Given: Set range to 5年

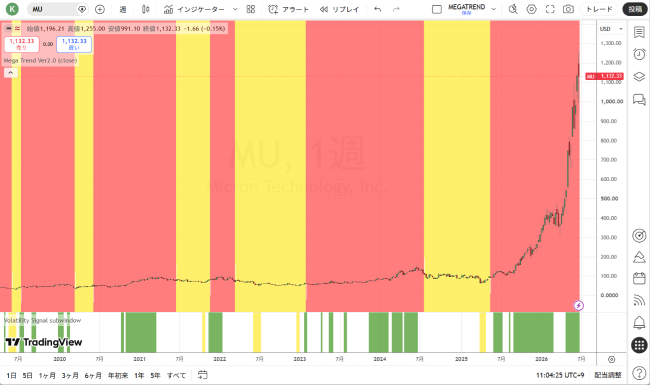Looking at the screenshot, I should pos(155,375).
